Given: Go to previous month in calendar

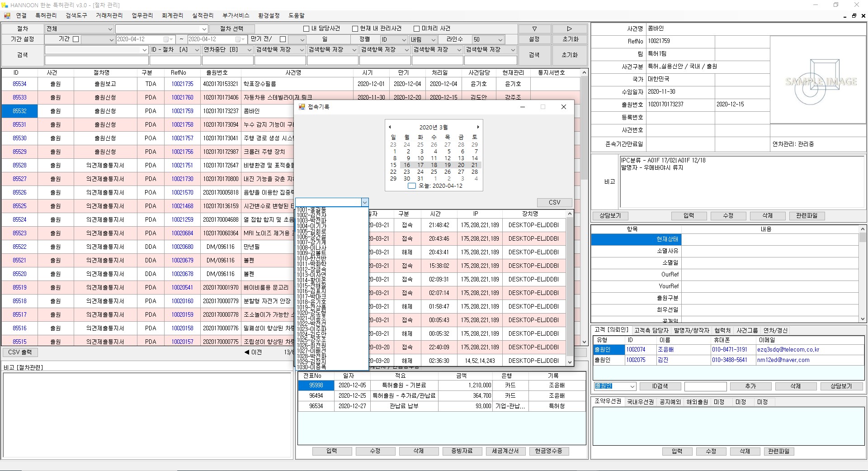Looking at the screenshot, I should 390,127.
